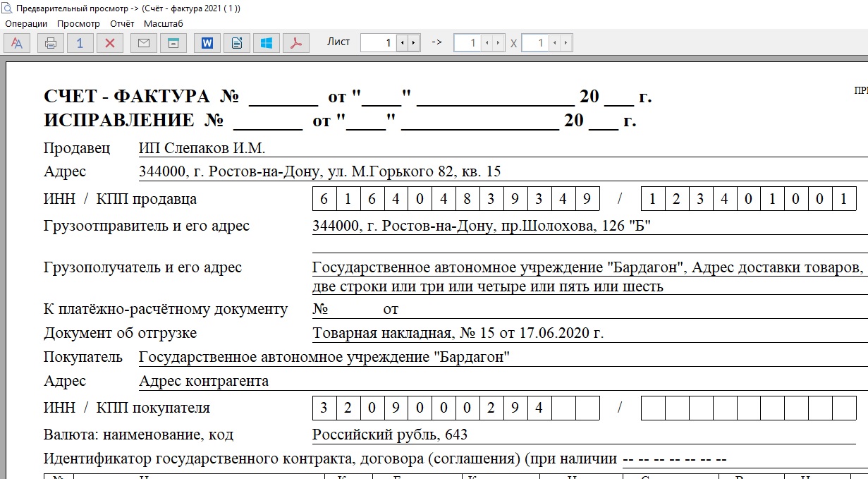
Task: Click the red X close icon
Action: click(110, 43)
